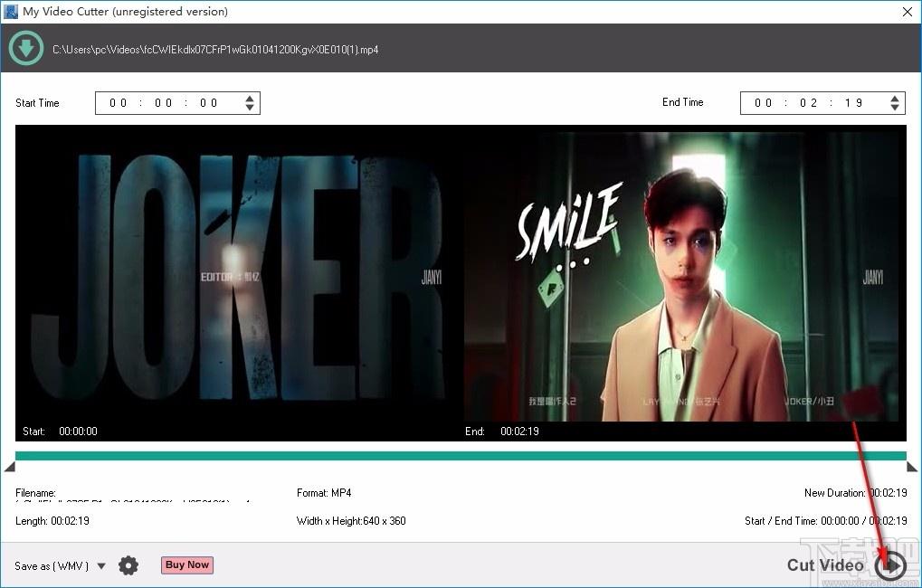Click the Length: 00:02:19 text
Screen dimensions: 922x588
pyautogui.click(x=52, y=520)
